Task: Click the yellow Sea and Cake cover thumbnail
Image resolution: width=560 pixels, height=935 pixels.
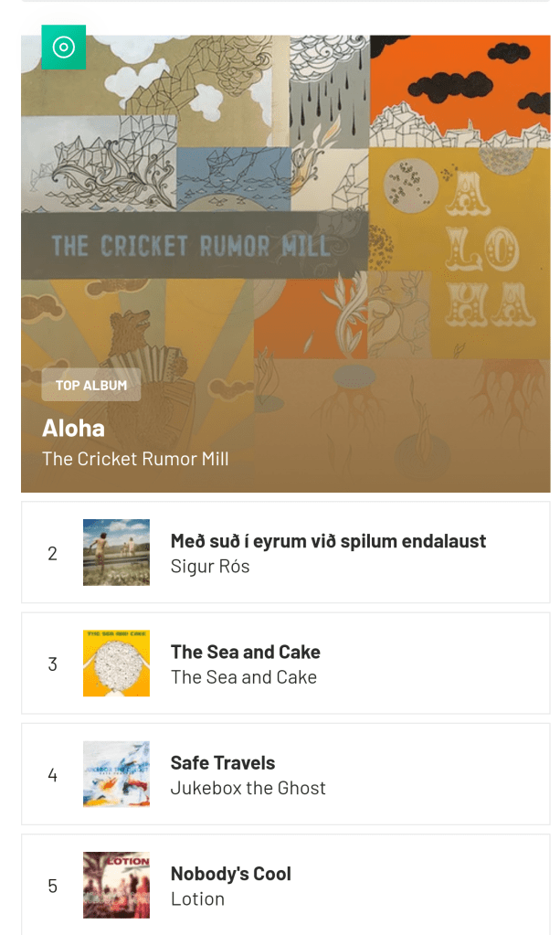Action: pos(116,664)
